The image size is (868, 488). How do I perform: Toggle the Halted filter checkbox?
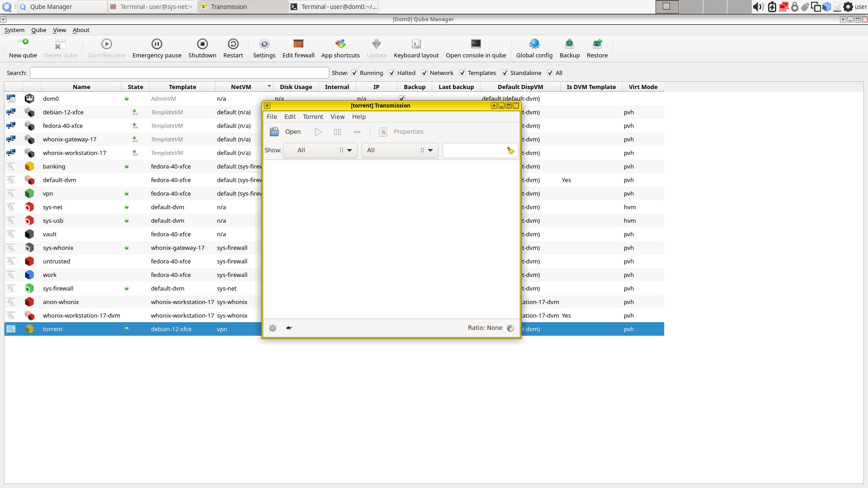pos(392,73)
